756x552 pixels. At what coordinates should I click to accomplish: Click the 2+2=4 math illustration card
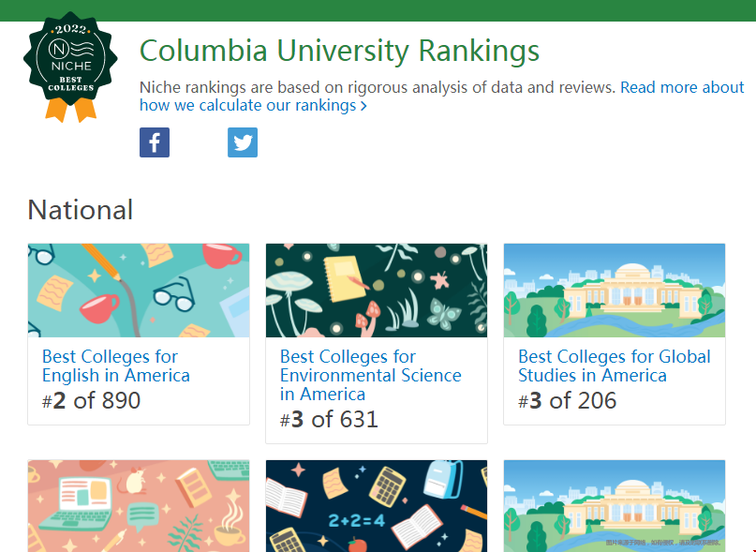tap(377, 506)
